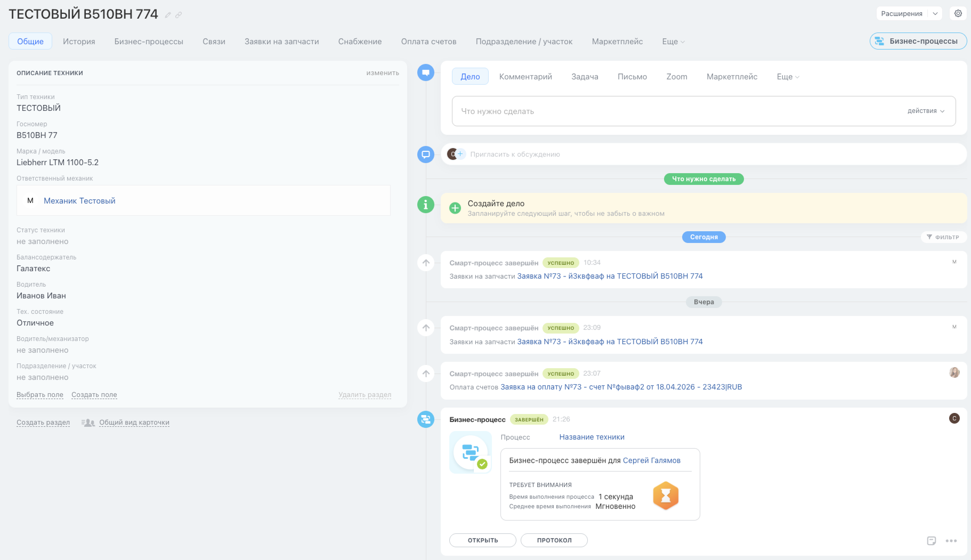971x560 pixels.
Task: Click the ПРОТОКОЛ button
Action: (x=554, y=540)
